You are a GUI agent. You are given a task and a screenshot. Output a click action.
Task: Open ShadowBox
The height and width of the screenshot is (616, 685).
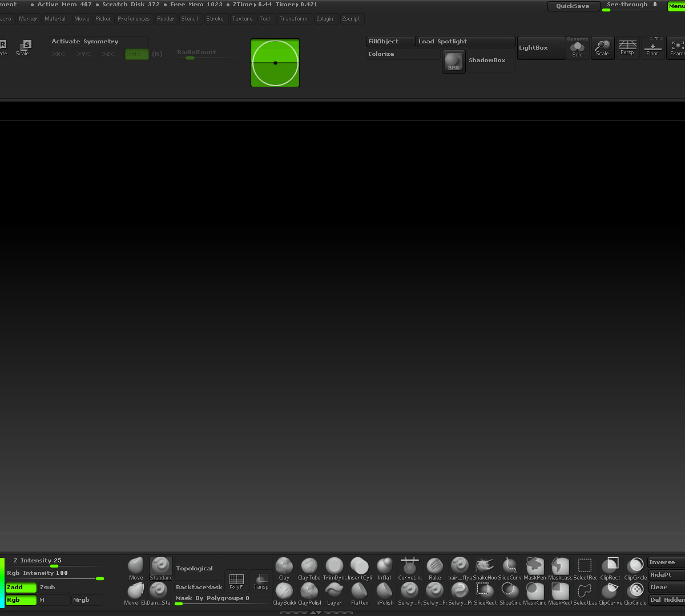click(x=491, y=60)
